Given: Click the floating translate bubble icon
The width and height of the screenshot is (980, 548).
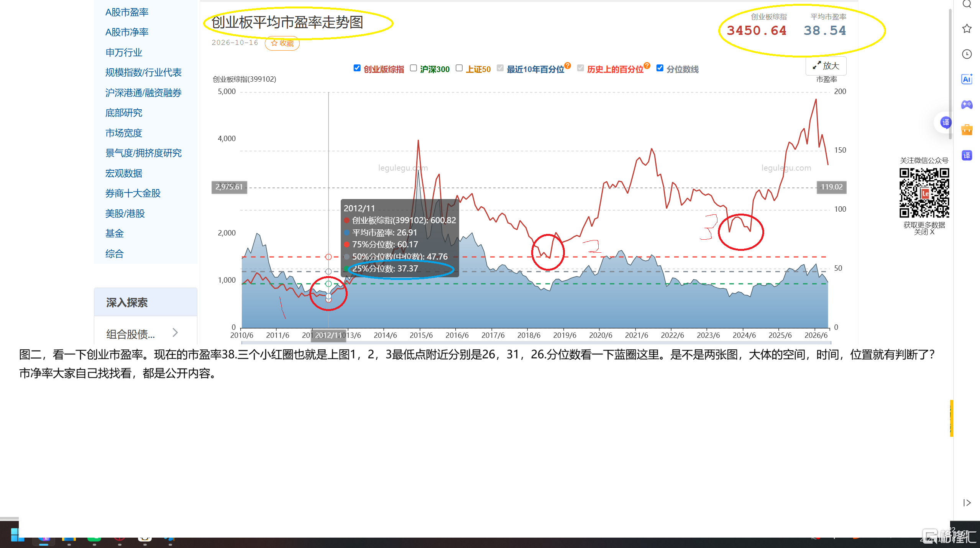Looking at the screenshot, I should tap(946, 123).
